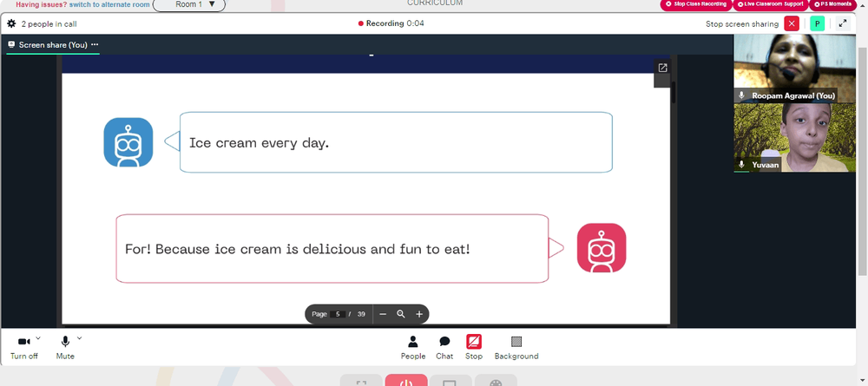Select Yuvaan's video tile
The width and height of the screenshot is (868, 386).
click(x=794, y=138)
